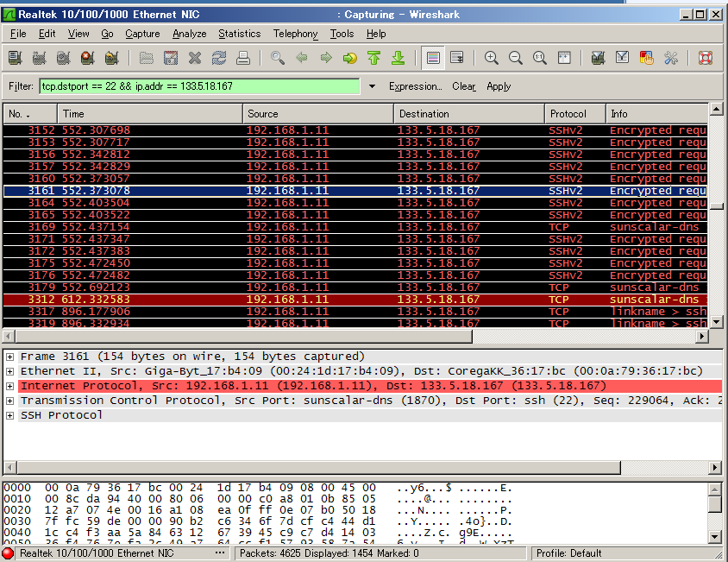Open a capture file
Screen dimensions: 728x562
click(x=147, y=58)
